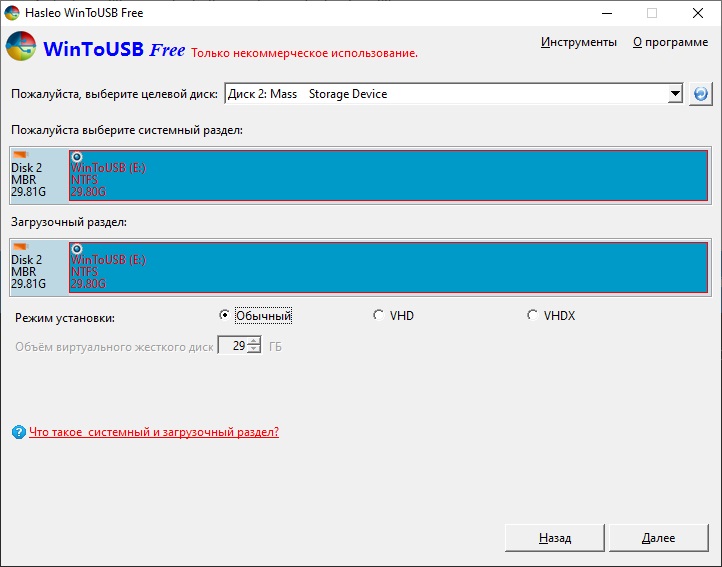The image size is (722, 567).
Task: Click the Далее button
Action: [658, 538]
